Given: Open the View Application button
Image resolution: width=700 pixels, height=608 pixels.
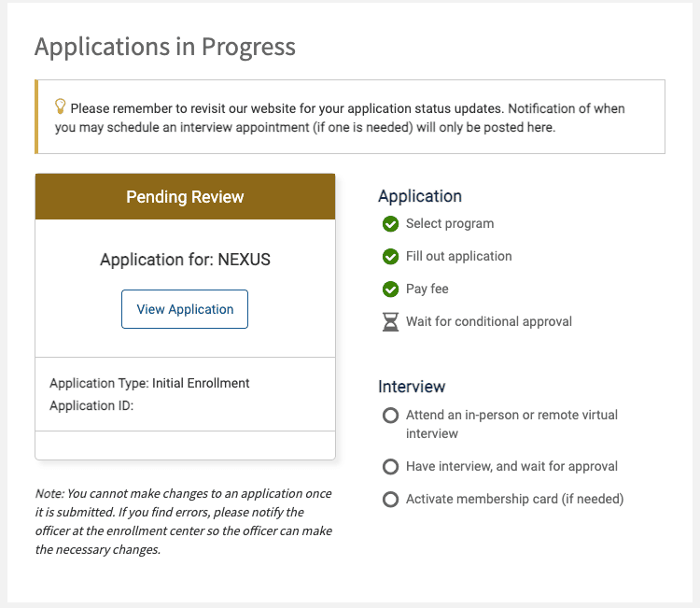Looking at the screenshot, I should 185,309.
